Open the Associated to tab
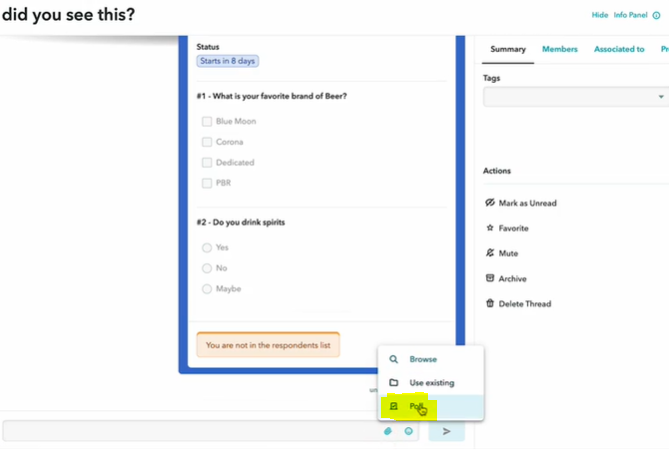This screenshot has height=450, width=669. pyautogui.click(x=619, y=49)
